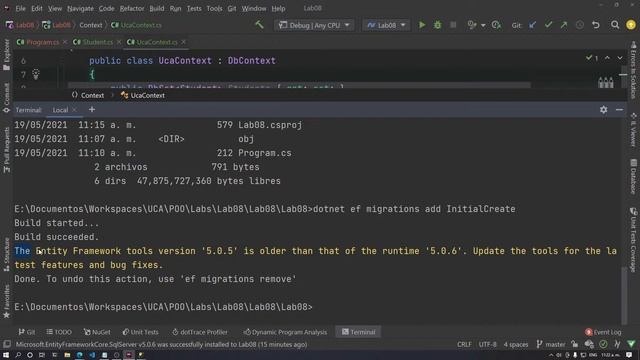Commit changes with the Git checkmark icon

point(548,25)
